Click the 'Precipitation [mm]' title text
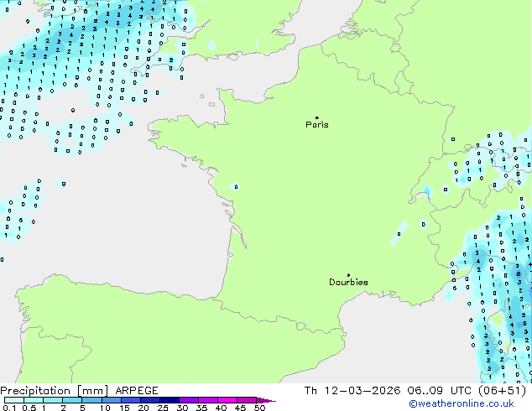Screen dimensions: 532x411 tap(55, 391)
